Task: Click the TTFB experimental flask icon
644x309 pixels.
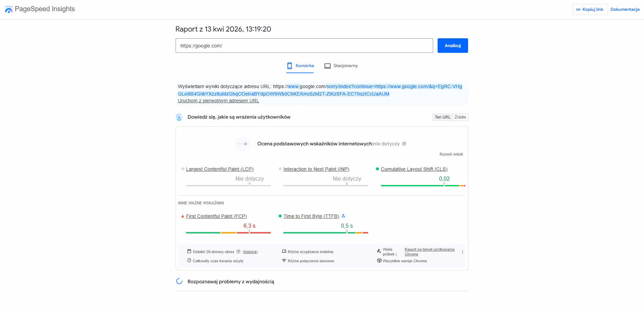Action: [x=343, y=216]
